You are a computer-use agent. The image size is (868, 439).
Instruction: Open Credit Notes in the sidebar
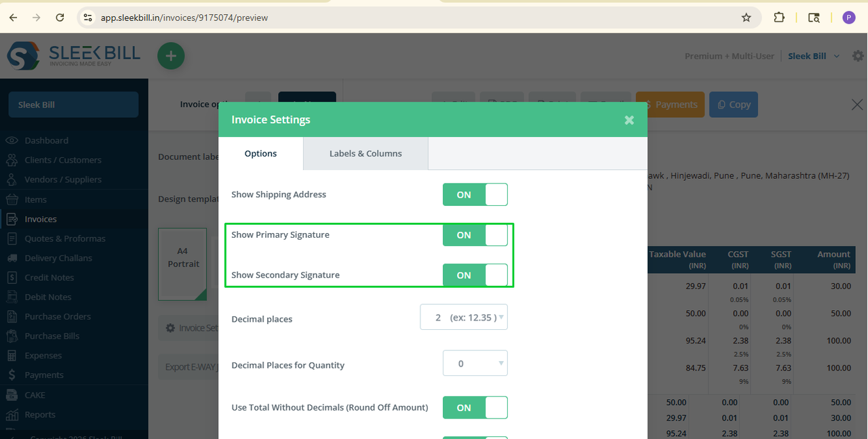49,278
